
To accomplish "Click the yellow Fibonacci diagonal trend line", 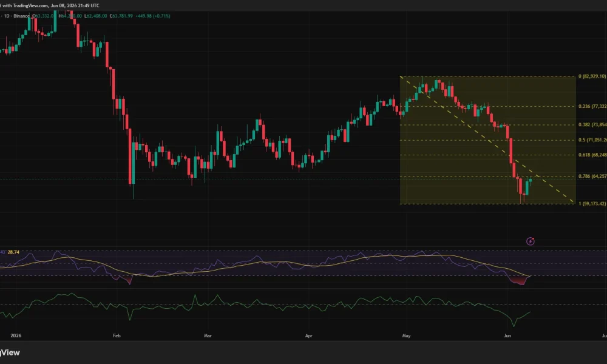I will 487,140.
